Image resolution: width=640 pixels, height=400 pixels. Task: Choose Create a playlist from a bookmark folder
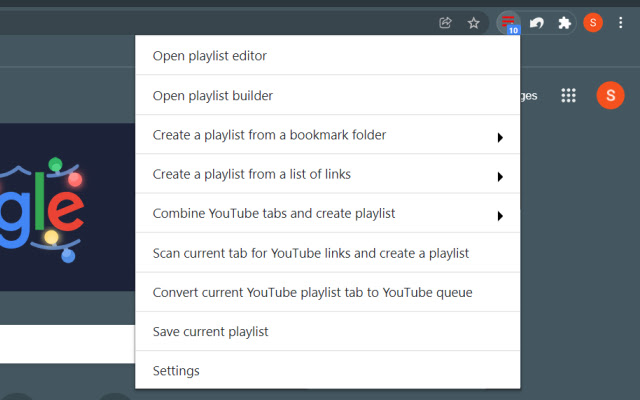point(328,135)
